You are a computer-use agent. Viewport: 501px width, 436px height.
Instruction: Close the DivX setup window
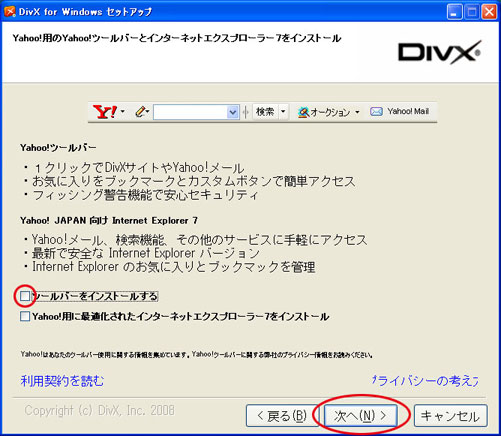click(489, 12)
